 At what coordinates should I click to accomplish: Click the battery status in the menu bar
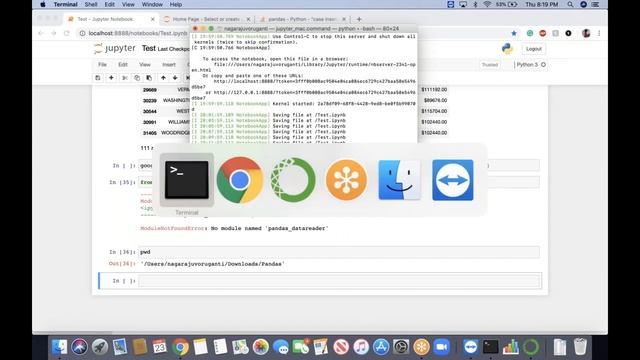click(x=507, y=4)
